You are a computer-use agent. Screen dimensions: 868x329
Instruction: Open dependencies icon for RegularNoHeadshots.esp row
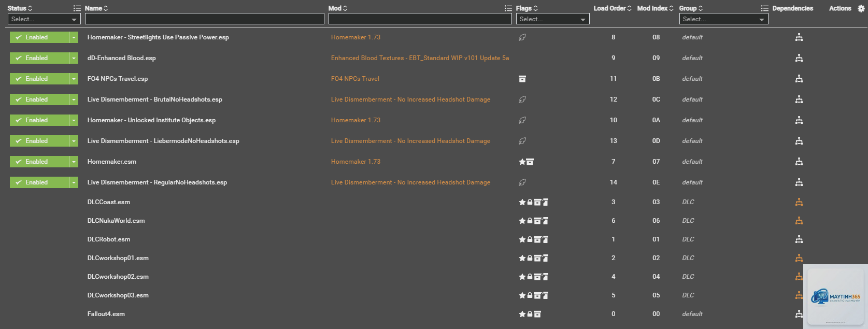pyautogui.click(x=799, y=182)
